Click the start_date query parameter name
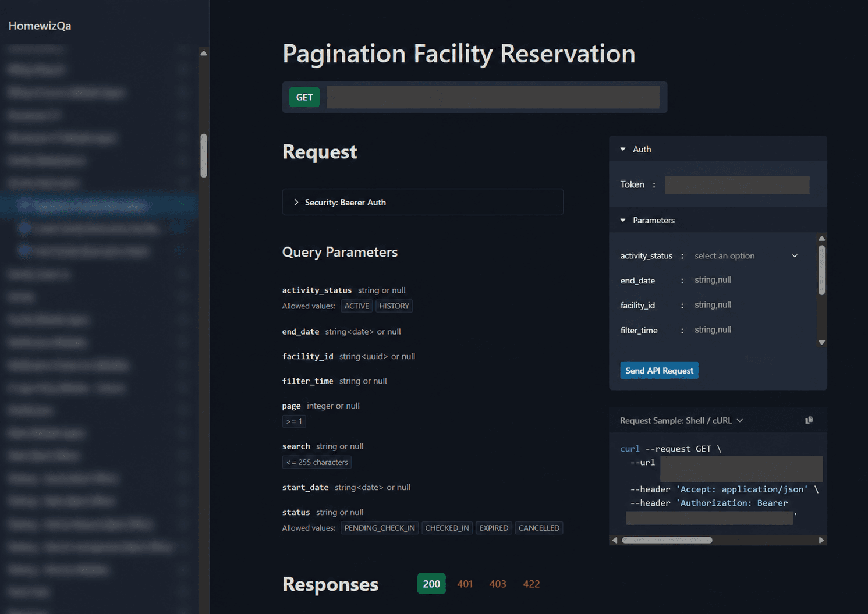 305,487
